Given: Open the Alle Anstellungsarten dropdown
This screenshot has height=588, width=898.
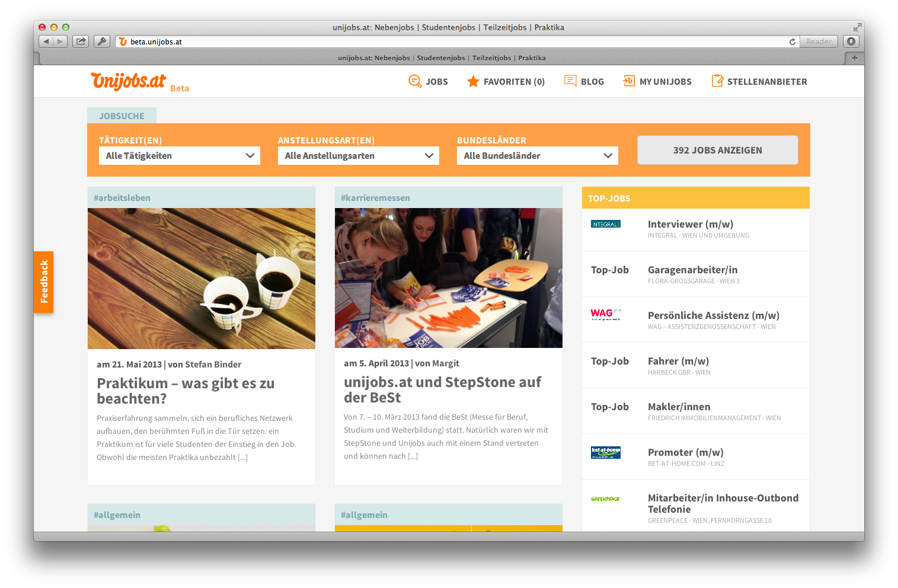Looking at the screenshot, I should 359,156.
